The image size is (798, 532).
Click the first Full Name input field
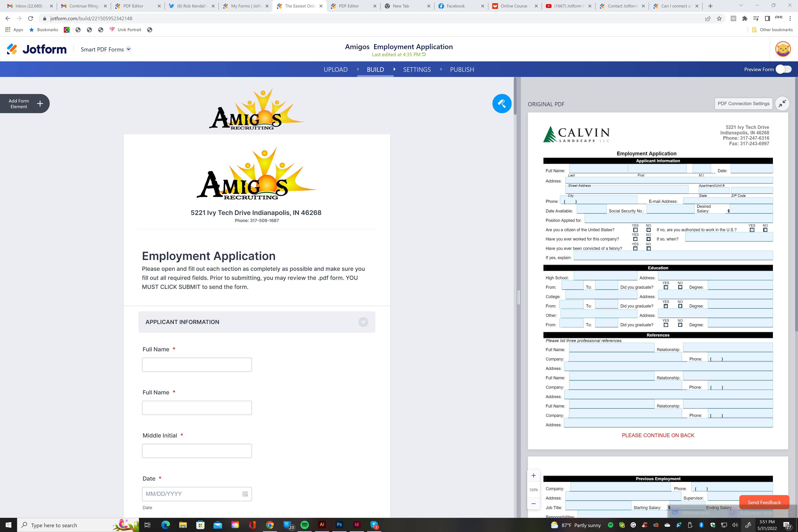point(197,365)
